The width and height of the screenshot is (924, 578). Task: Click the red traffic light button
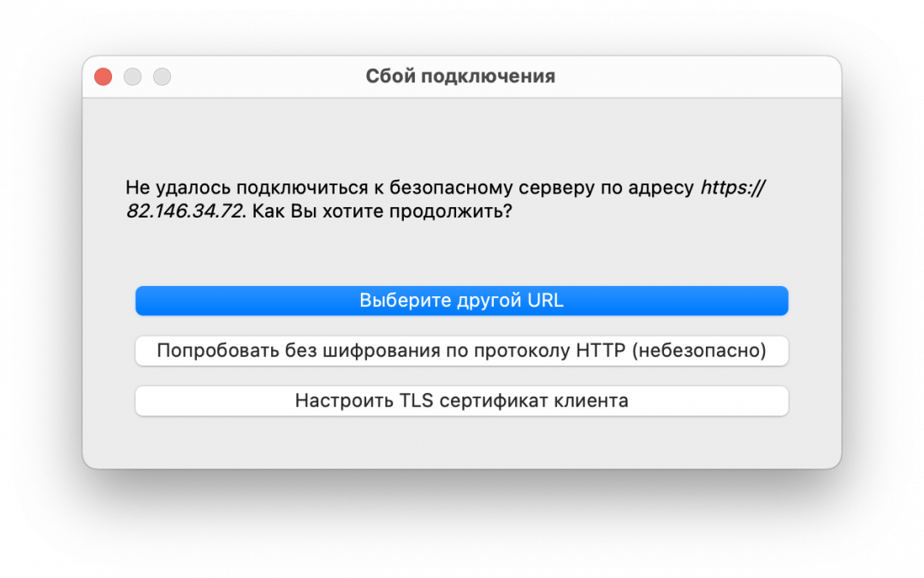click(x=102, y=76)
